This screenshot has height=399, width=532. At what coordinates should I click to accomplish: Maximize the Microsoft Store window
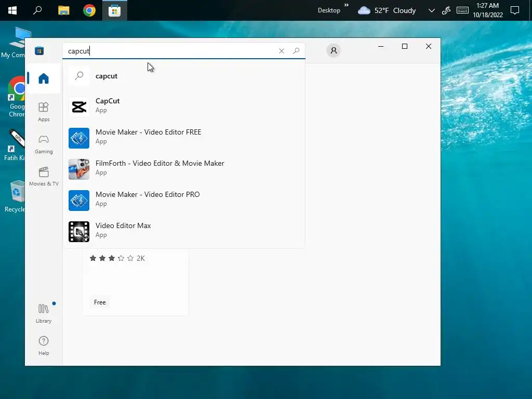pos(404,46)
